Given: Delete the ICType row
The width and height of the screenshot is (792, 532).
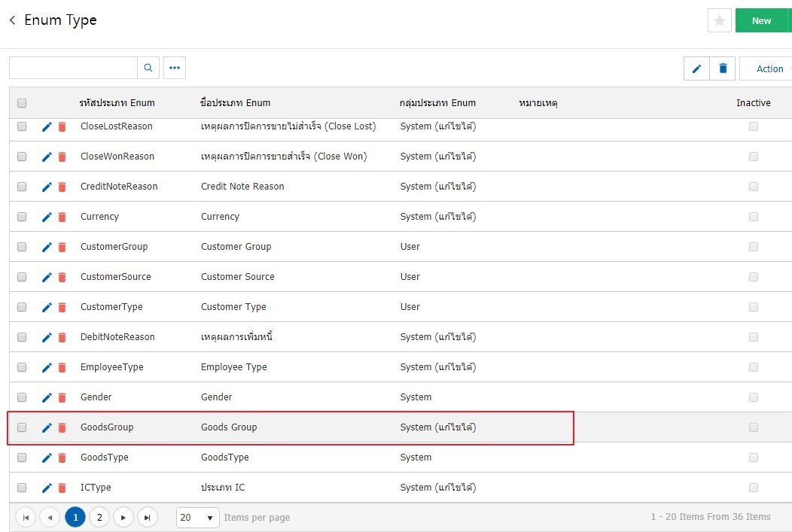Looking at the screenshot, I should click(62, 488).
